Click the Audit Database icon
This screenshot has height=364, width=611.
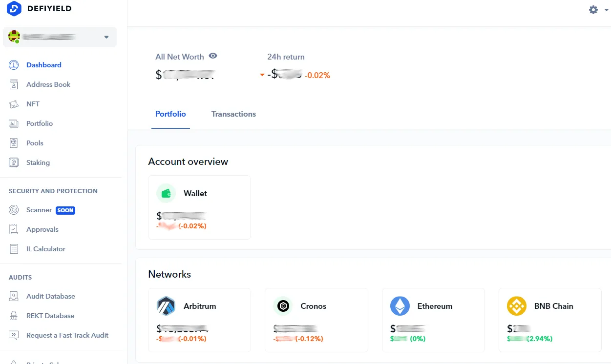[14, 296]
